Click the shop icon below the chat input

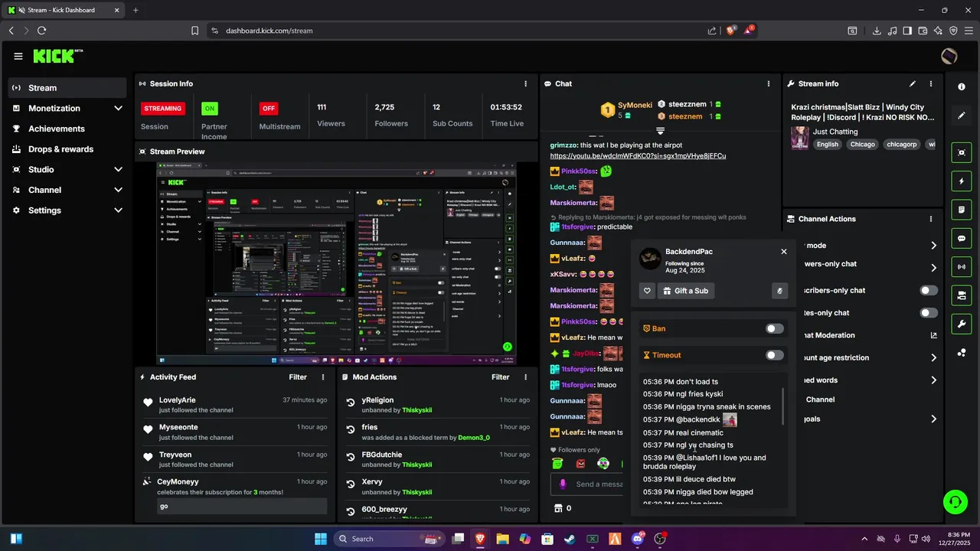coord(558,508)
